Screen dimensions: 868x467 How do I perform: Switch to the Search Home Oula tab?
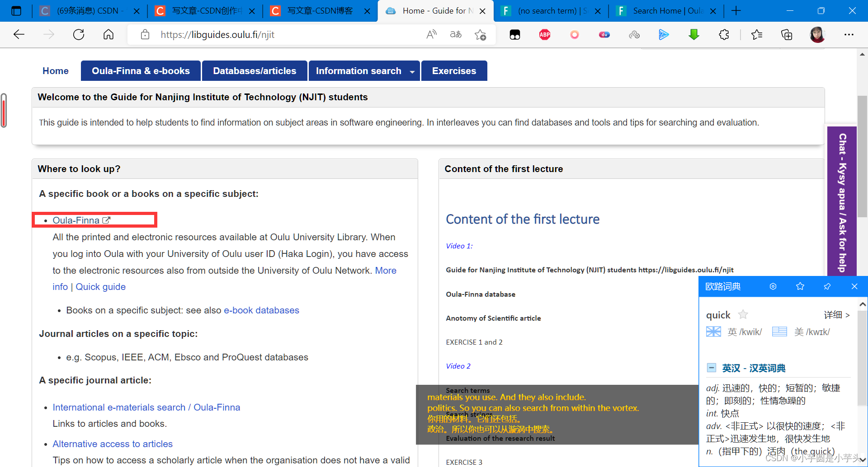pos(667,11)
